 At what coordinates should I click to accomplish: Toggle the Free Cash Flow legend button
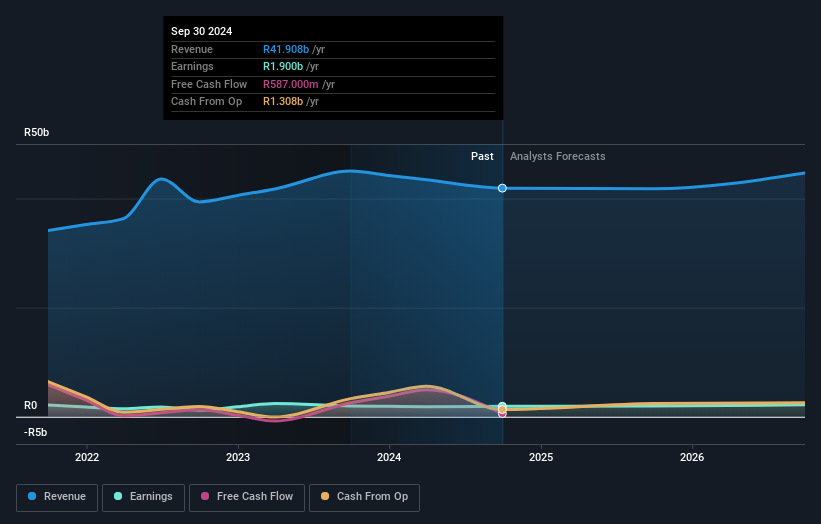pyautogui.click(x=247, y=497)
